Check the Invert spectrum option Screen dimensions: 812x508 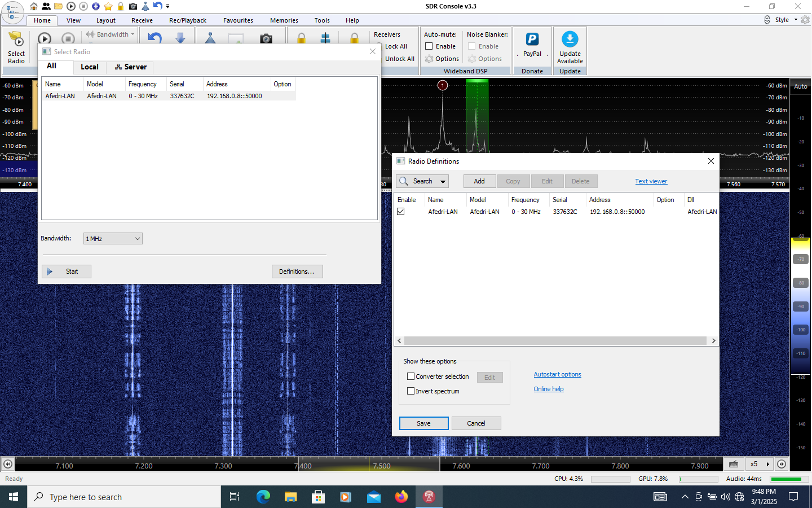411,391
